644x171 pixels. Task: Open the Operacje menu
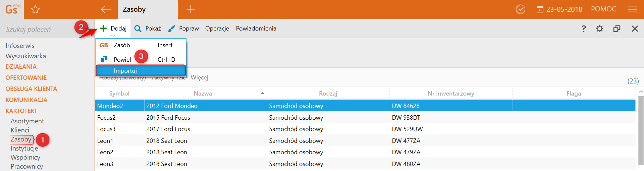click(x=217, y=28)
